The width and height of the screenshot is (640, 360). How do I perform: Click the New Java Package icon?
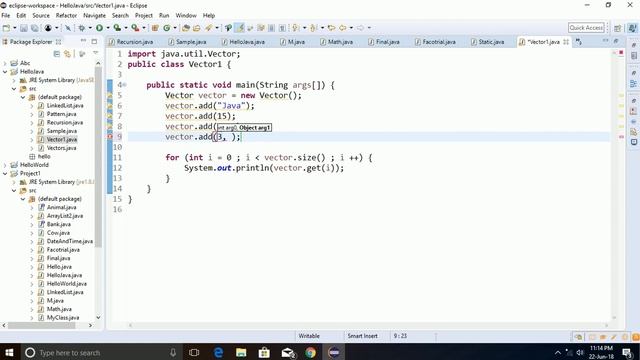tap(155, 28)
